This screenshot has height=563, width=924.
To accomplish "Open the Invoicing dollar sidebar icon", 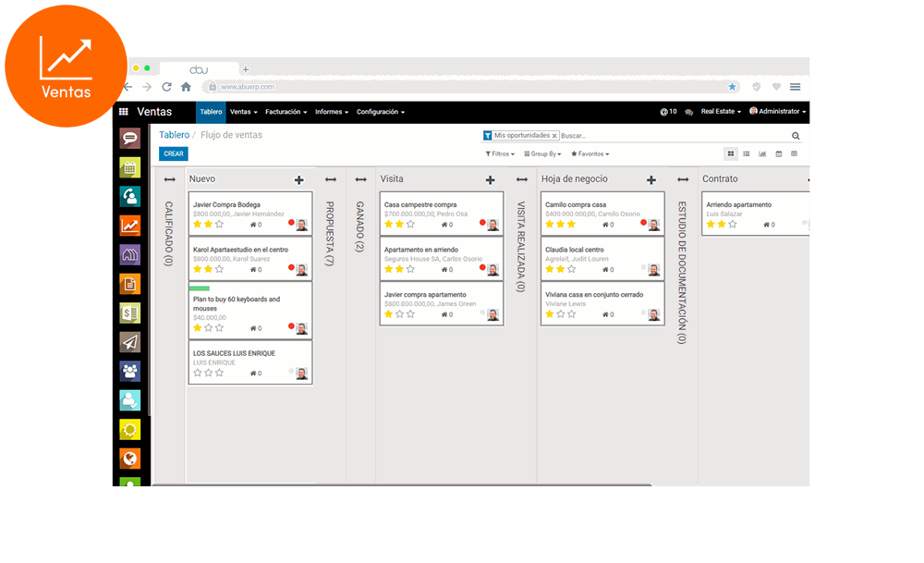I will point(130,313).
